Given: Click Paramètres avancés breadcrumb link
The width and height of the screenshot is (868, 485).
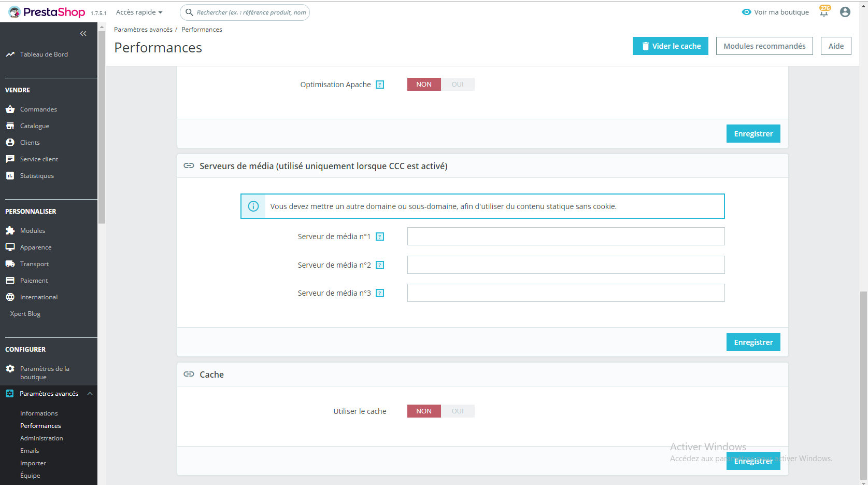Looking at the screenshot, I should click(x=143, y=29).
